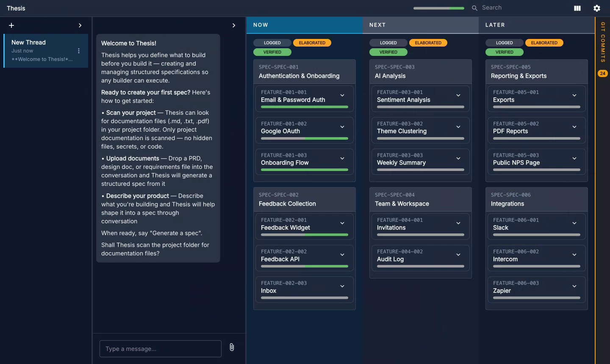Viewport: 610px width, 364px height.
Task: Select the NOW column tab
Action: [x=305, y=25]
